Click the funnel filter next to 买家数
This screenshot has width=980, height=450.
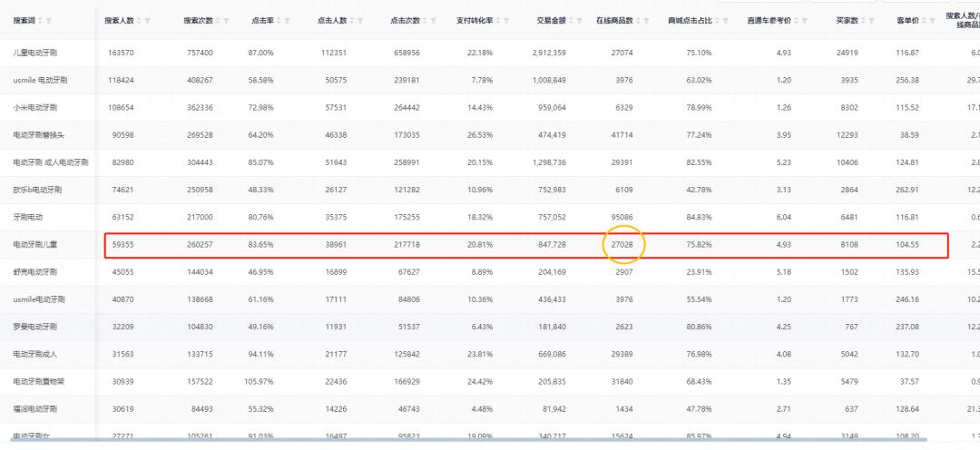(871, 21)
